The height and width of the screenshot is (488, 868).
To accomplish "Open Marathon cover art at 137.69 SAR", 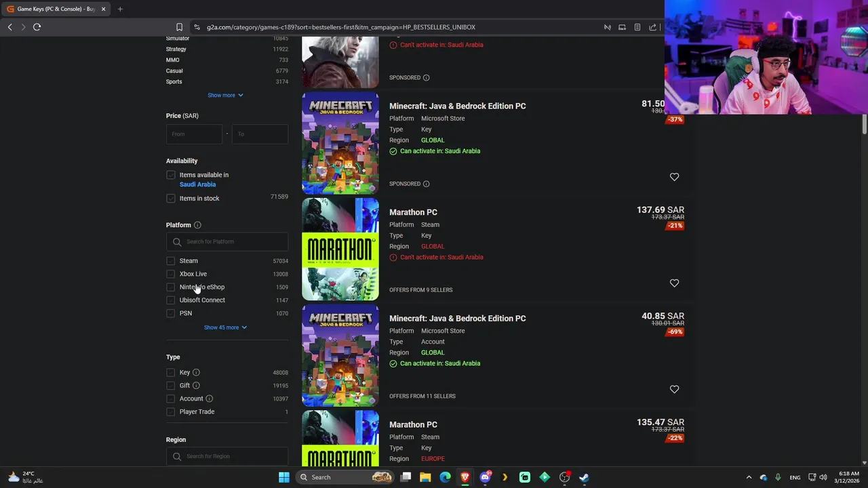I will [340, 249].
